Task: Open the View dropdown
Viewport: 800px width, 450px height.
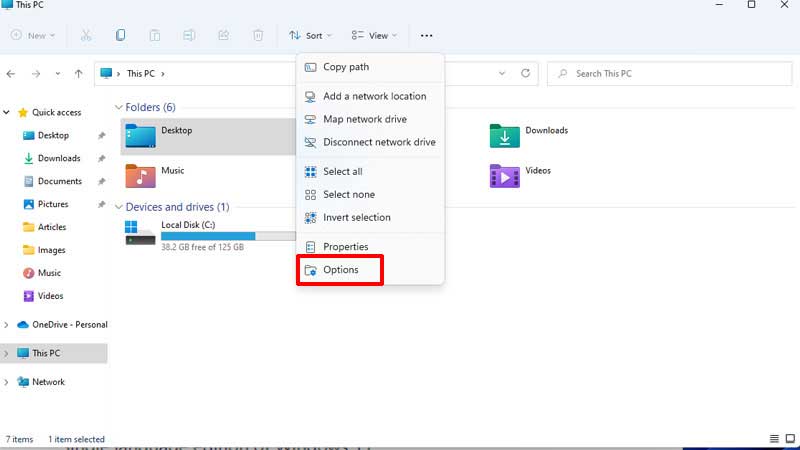Action: pyautogui.click(x=374, y=36)
